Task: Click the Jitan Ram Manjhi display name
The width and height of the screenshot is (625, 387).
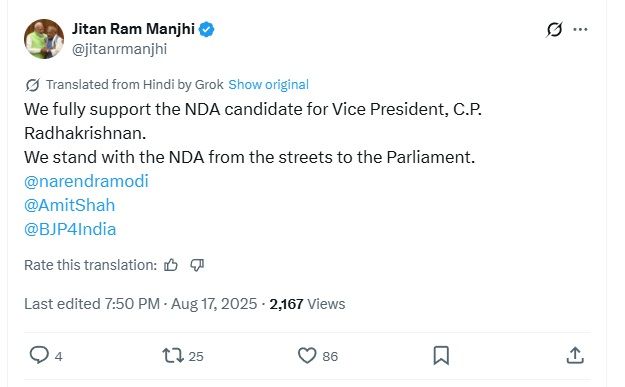Action: coord(134,29)
